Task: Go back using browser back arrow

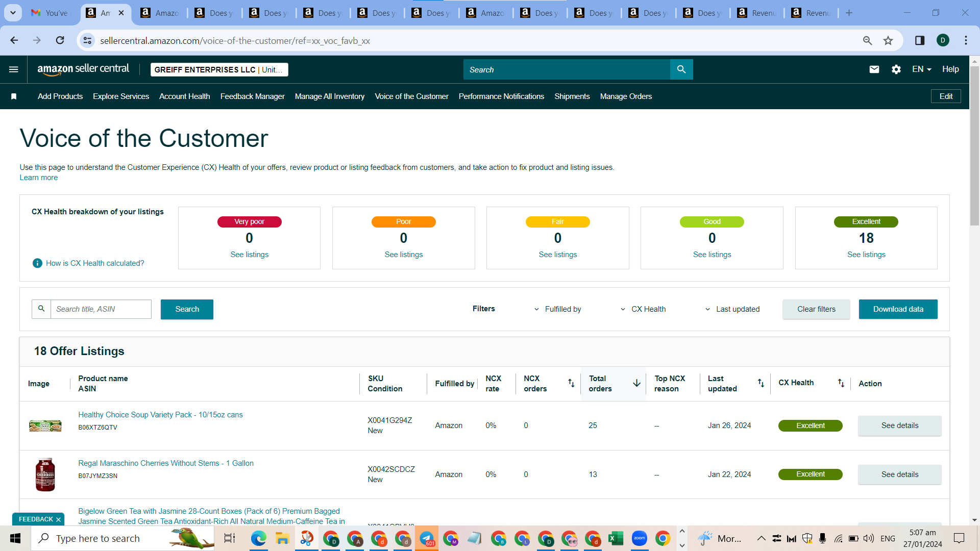Action: (x=14, y=40)
